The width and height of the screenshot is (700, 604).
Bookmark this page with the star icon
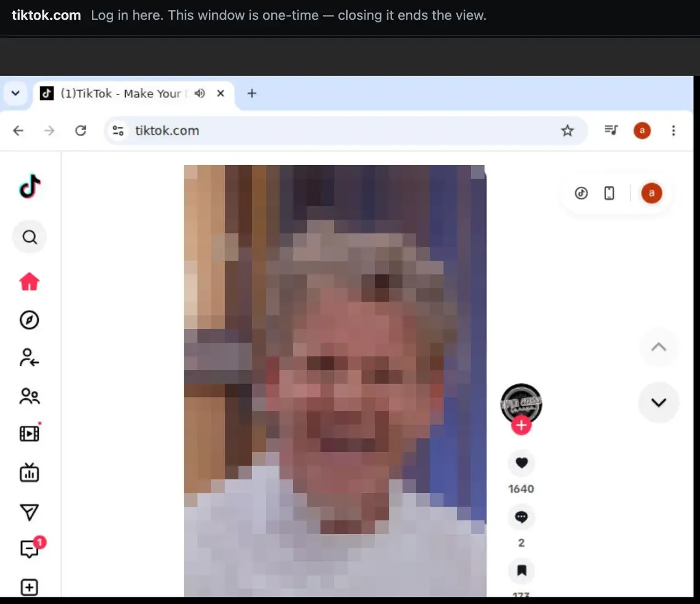coord(567,131)
